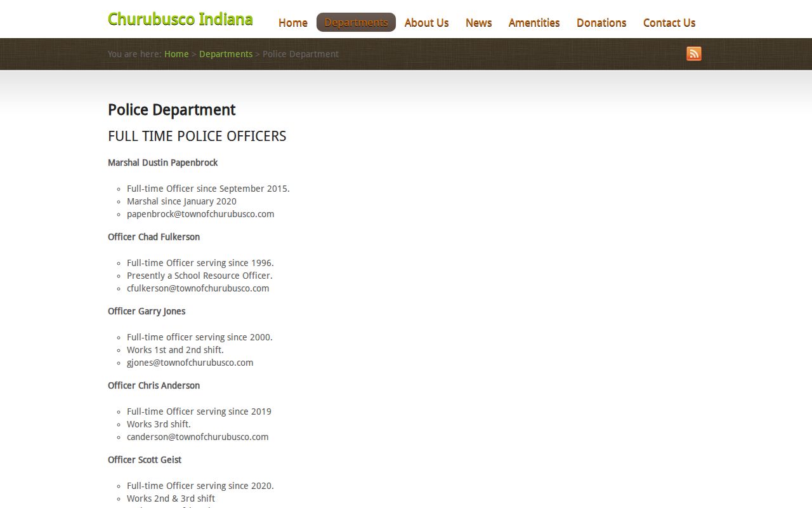Viewport: 812px width, 508px height.
Task: Click the Churubusco Indiana site title
Action: 180,19
